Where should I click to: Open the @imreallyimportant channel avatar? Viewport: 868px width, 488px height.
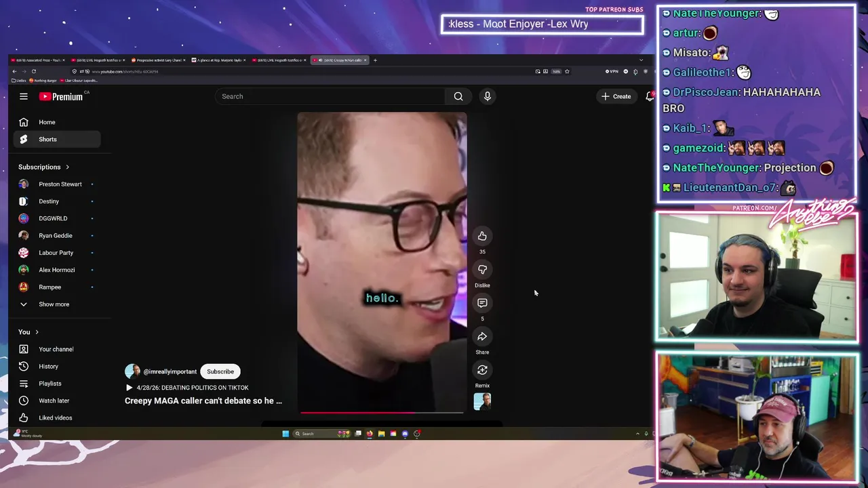coord(132,371)
